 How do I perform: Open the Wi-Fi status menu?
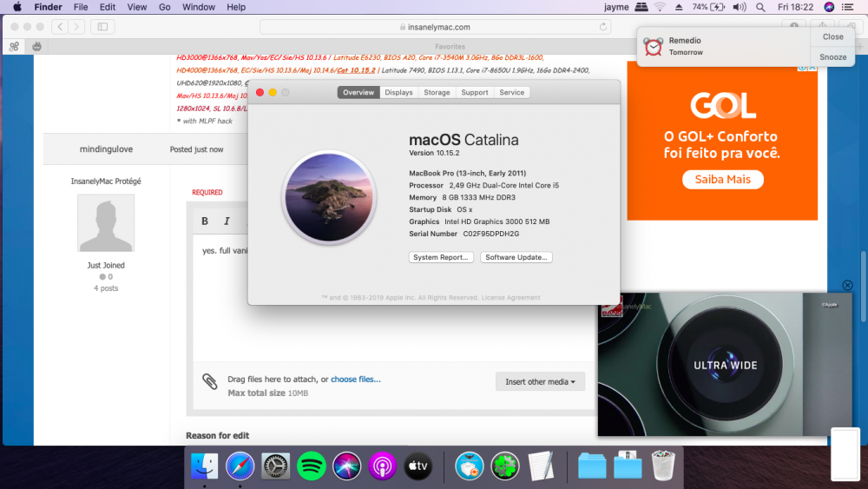660,7
